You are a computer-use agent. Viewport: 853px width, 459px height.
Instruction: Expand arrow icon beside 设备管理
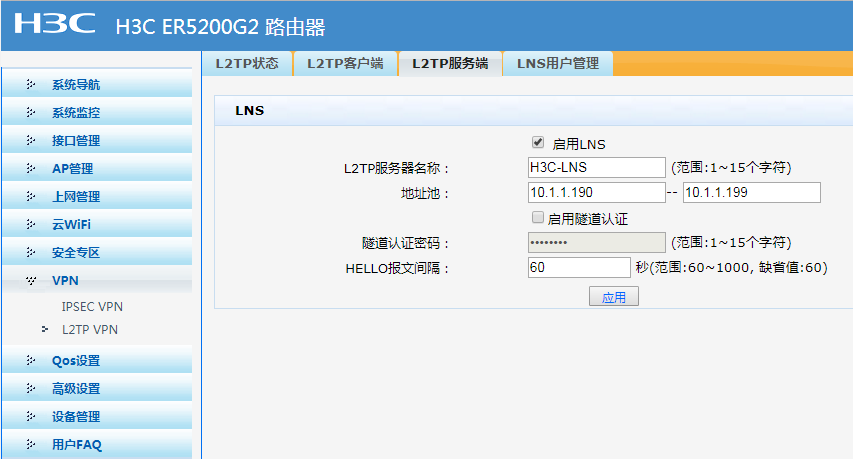(x=30, y=417)
